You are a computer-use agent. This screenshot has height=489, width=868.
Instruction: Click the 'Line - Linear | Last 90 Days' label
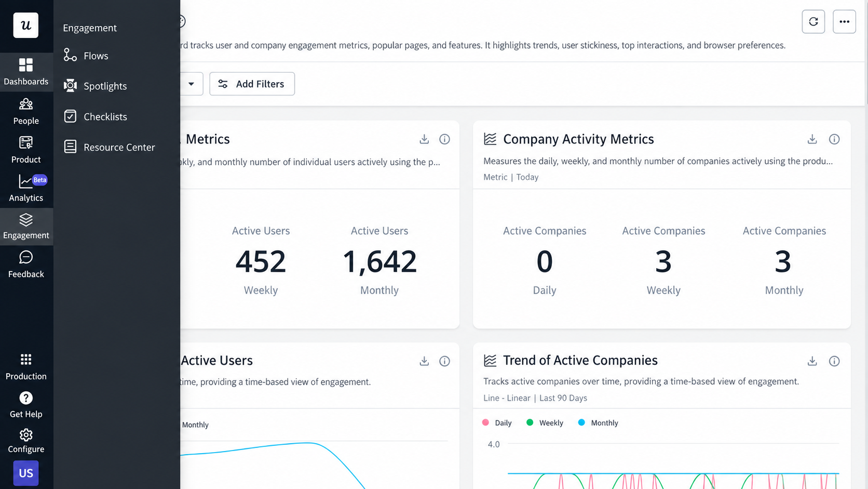pyautogui.click(x=535, y=398)
